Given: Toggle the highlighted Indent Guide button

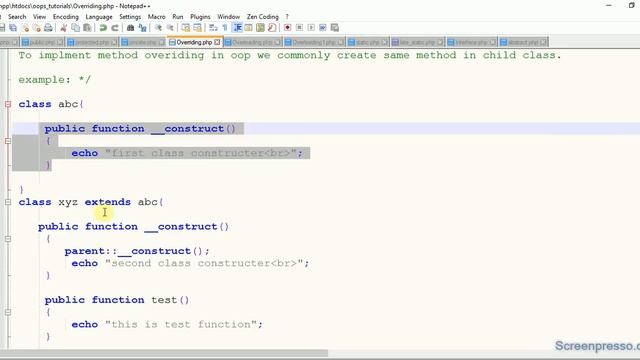Looking at the screenshot, I should click(x=237, y=28).
